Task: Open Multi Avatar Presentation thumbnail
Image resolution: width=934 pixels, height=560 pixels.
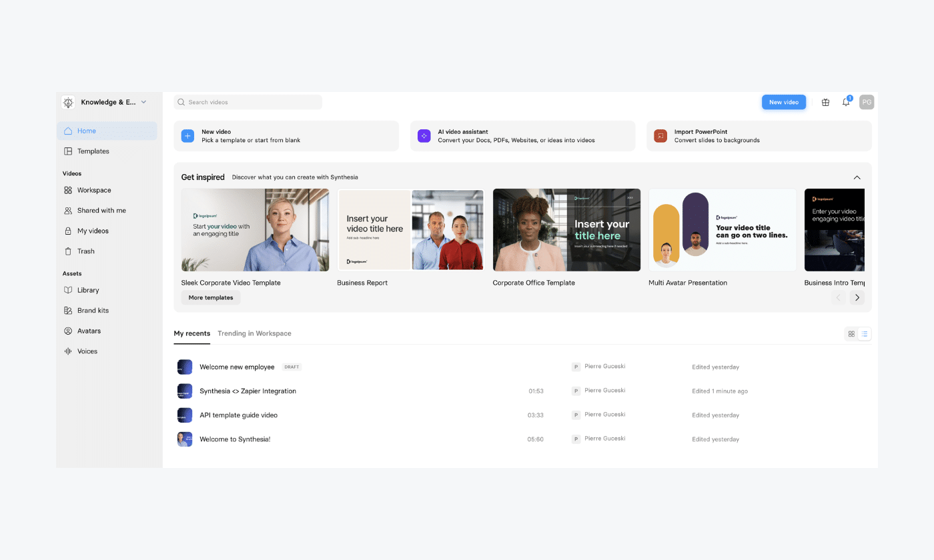Action: coord(723,230)
